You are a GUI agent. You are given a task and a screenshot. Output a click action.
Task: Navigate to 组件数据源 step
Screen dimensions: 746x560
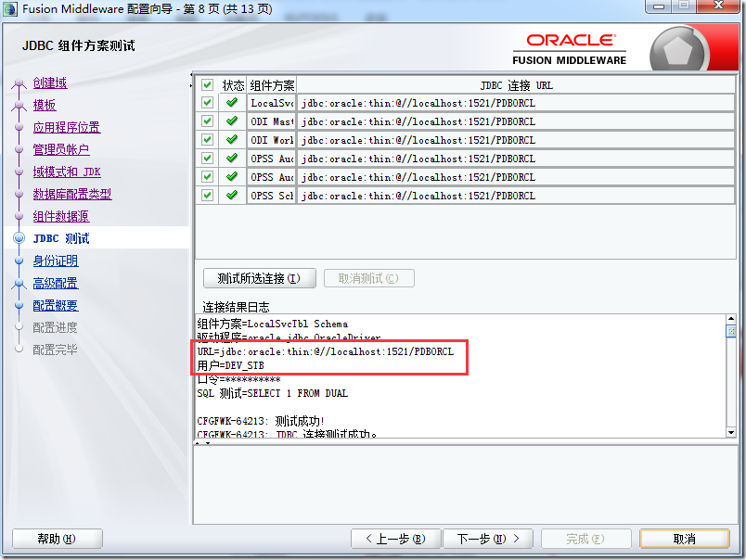click(61, 216)
